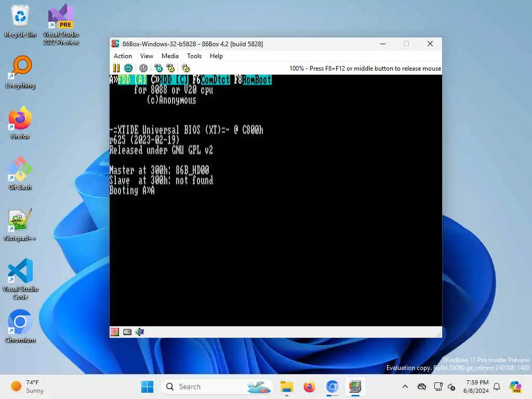Open the View menu

point(147,56)
